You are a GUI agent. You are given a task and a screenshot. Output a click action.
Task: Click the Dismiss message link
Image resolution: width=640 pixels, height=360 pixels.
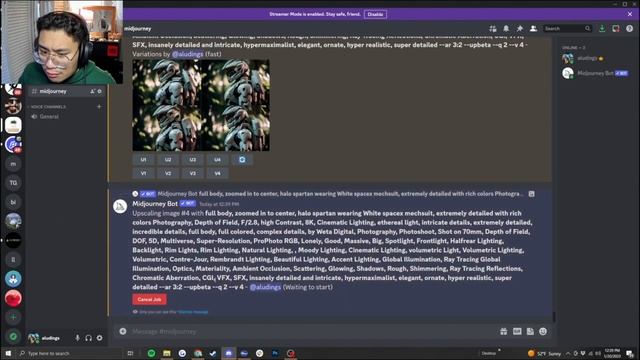pos(193,312)
